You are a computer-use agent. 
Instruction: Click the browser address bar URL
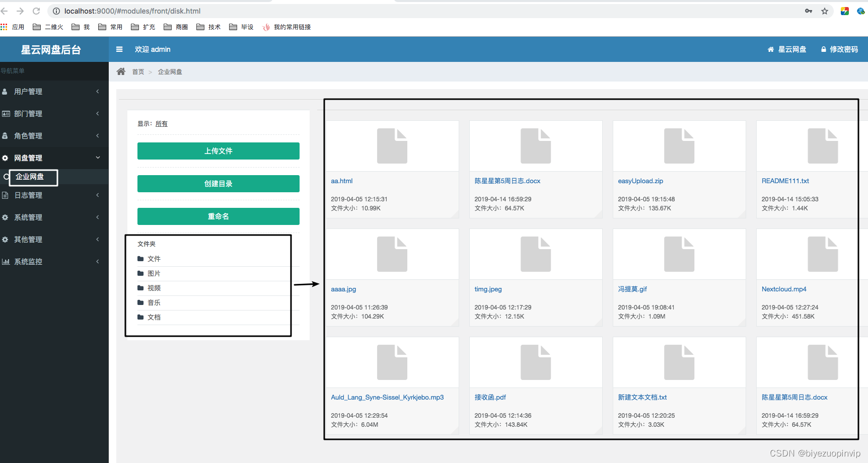coord(132,11)
